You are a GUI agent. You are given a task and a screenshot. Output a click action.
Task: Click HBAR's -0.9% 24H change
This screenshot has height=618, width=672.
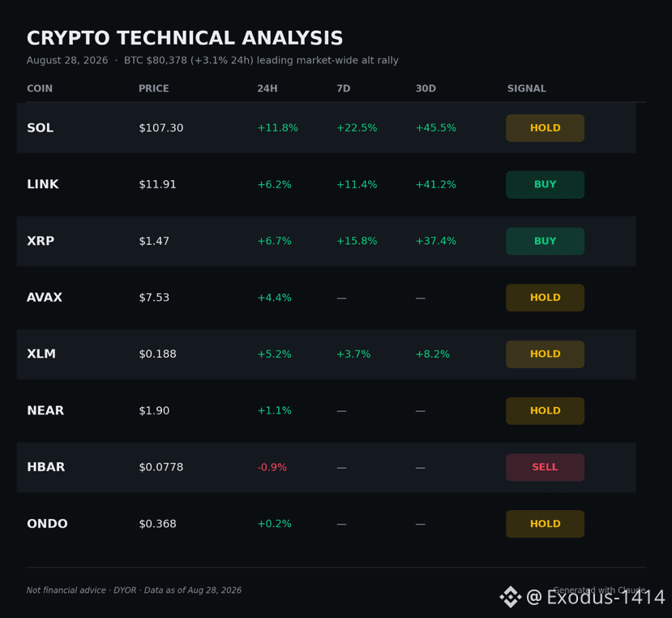pos(272,467)
